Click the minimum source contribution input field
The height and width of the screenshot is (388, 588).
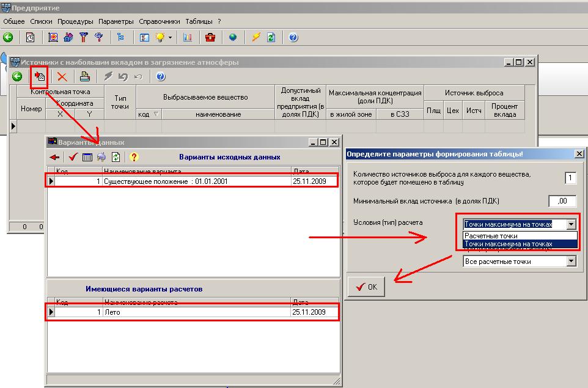click(562, 201)
